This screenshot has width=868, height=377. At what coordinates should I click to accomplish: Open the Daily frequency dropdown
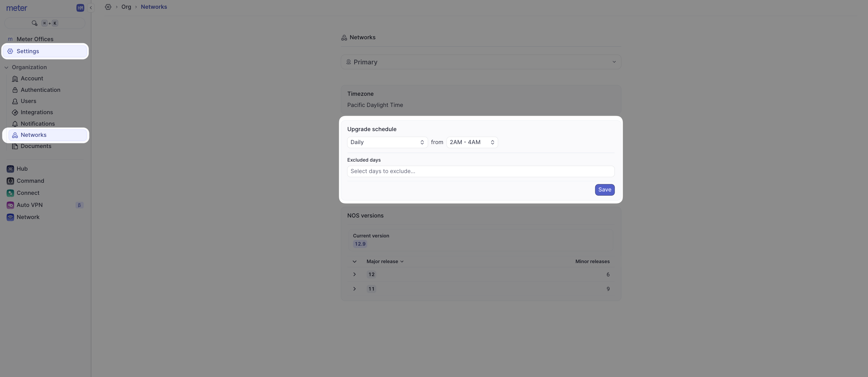tap(387, 142)
